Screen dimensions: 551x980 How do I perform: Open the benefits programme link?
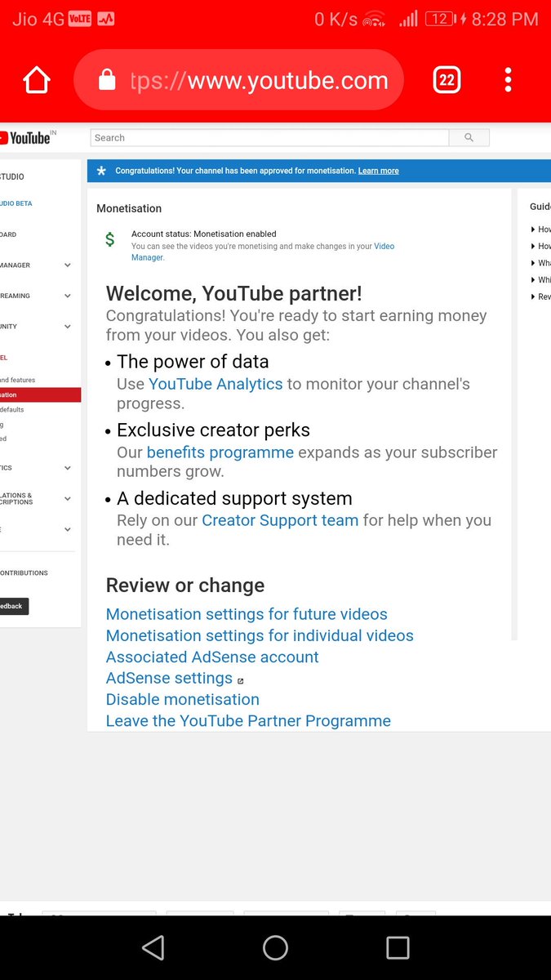pyautogui.click(x=220, y=452)
